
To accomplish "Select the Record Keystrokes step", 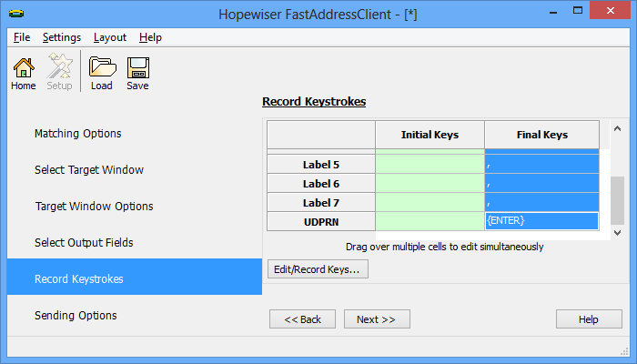I will coord(135,277).
